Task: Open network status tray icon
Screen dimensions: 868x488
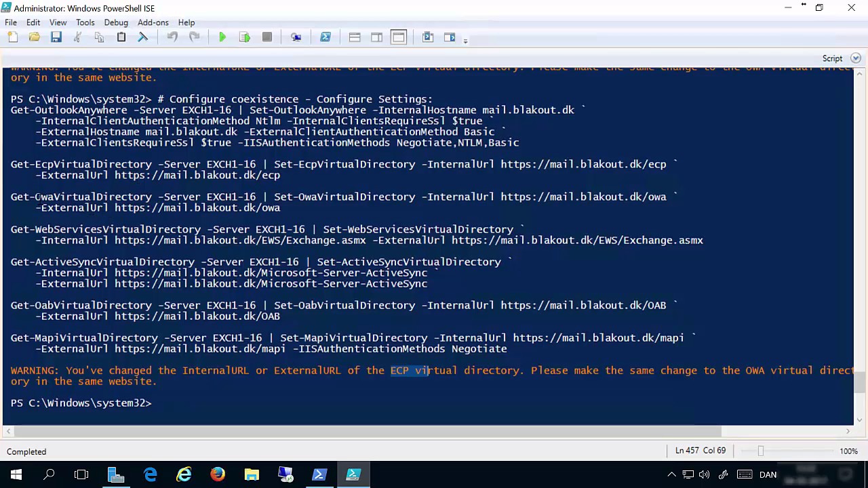Action: coord(688,474)
